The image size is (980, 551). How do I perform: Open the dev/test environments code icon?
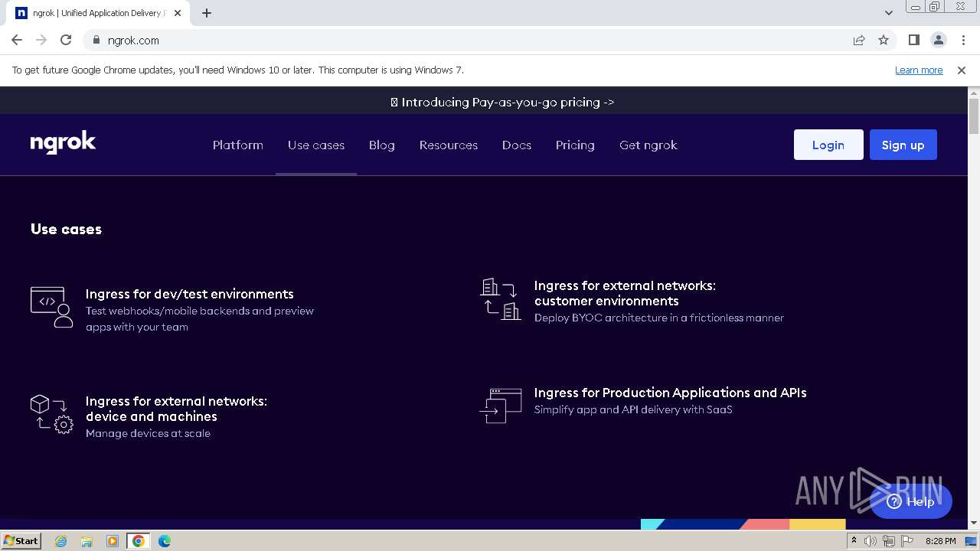(51, 308)
